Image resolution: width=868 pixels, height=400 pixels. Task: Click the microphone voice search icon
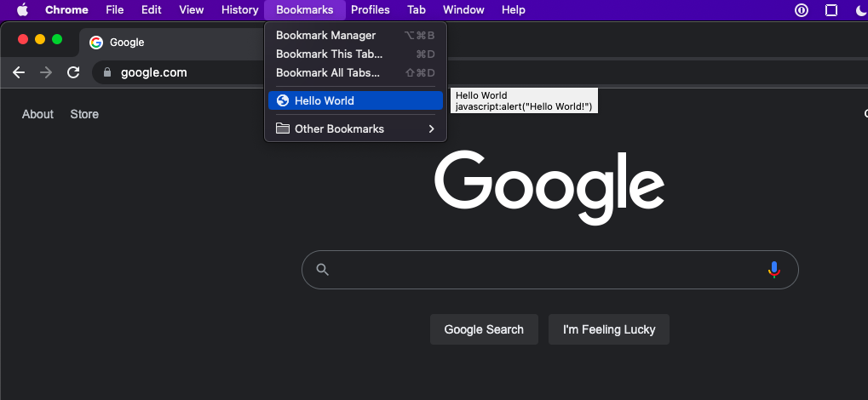tap(773, 270)
